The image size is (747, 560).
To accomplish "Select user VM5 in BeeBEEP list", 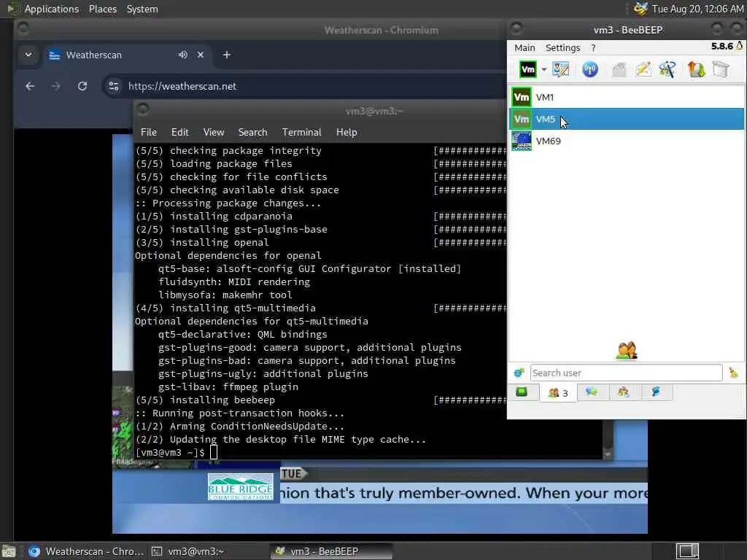I will [627, 119].
